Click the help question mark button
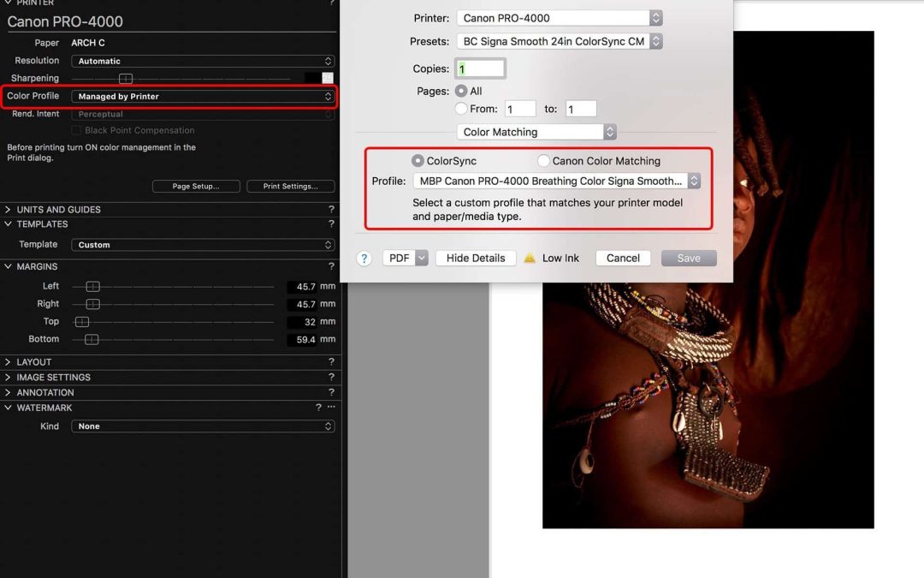The width and height of the screenshot is (924, 578). (x=364, y=258)
